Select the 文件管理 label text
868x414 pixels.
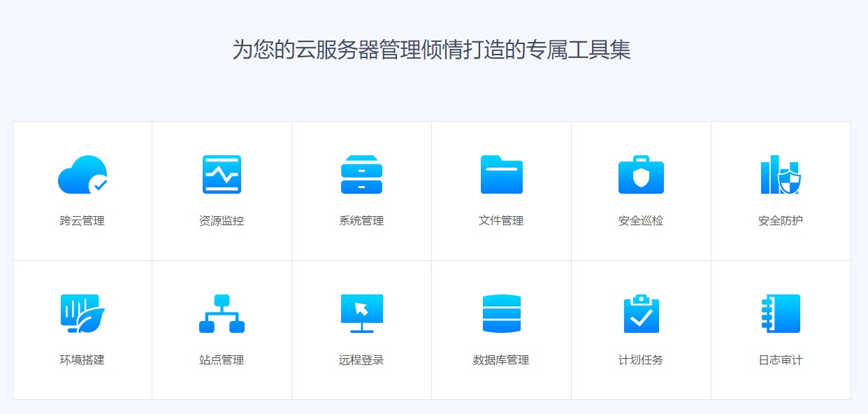tap(501, 221)
